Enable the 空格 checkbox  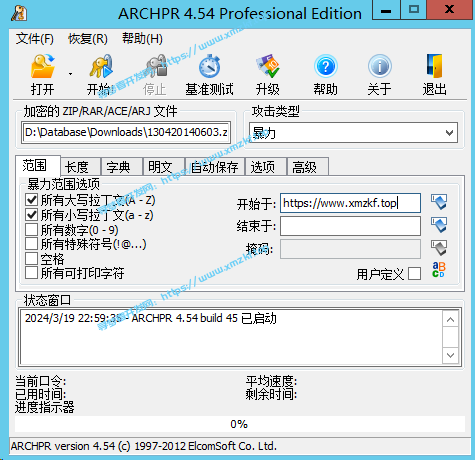click(32, 258)
